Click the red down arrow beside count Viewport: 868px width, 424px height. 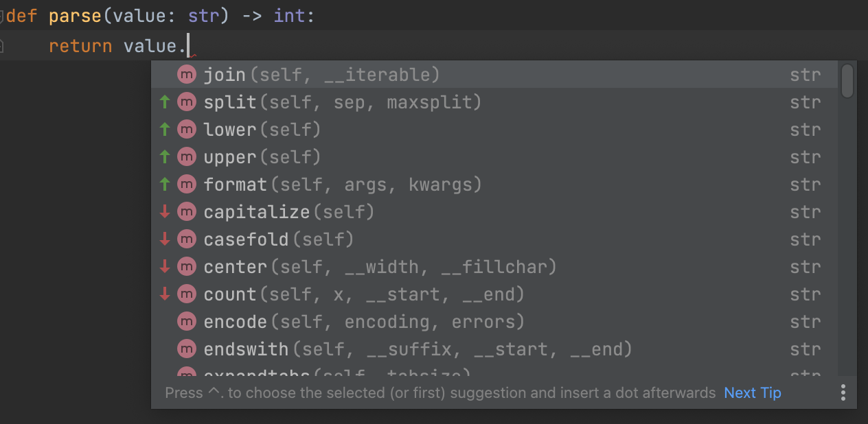pos(164,294)
